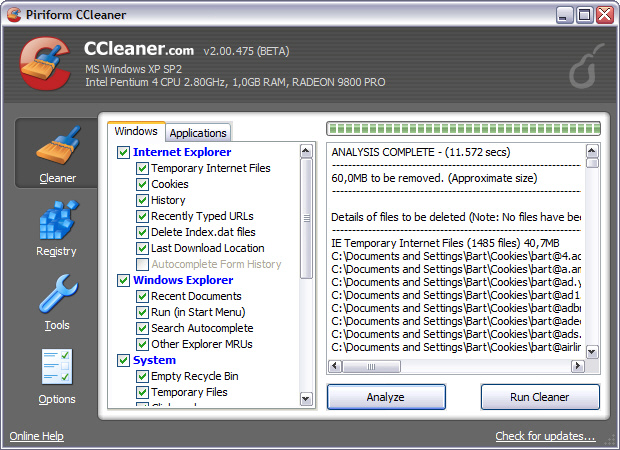Image resolution: width=620 pixels, height=450 pixels.
Task: Select '60,0MB to be removed' line
Action: (x=434, y=178)
